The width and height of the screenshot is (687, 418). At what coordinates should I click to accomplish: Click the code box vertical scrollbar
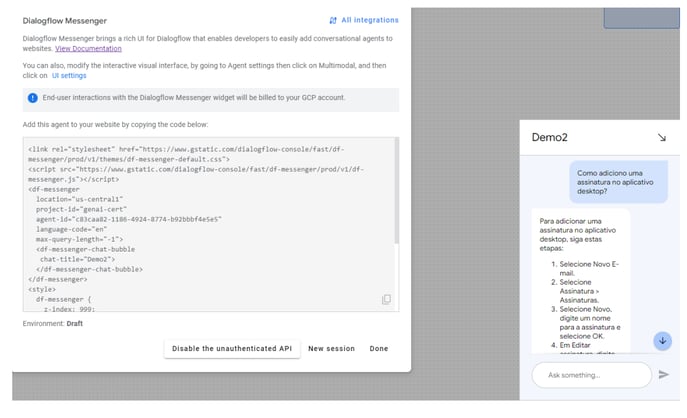coord(397,191)
